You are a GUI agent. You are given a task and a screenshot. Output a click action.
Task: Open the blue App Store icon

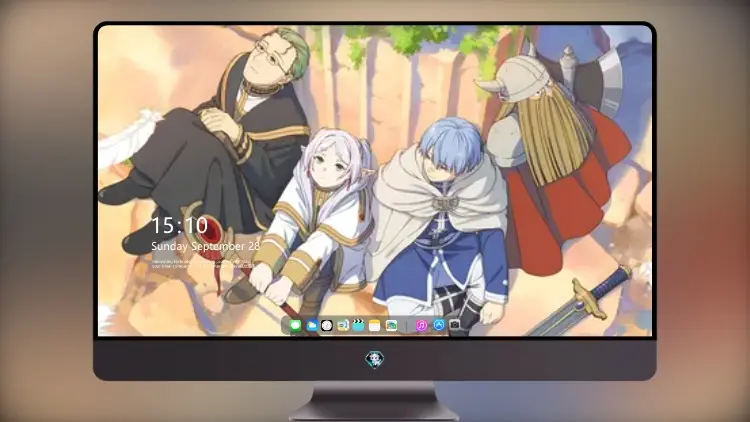439,325
